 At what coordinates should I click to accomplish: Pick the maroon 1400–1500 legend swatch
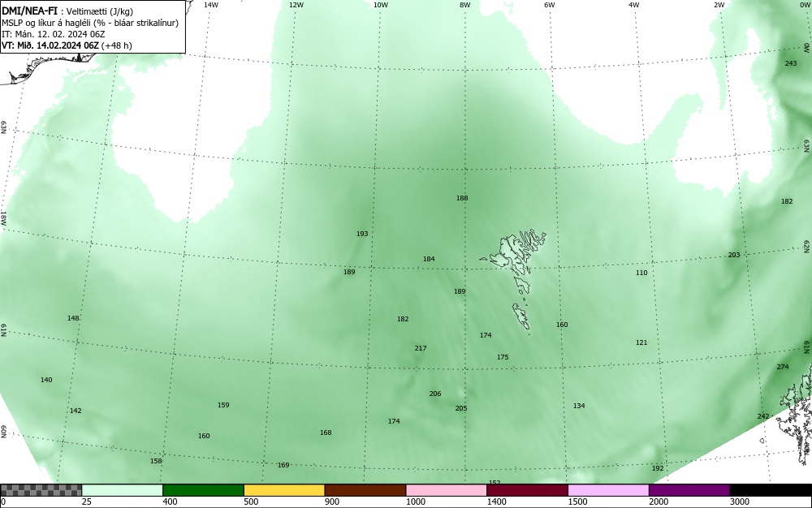click(x=527, y=490)
